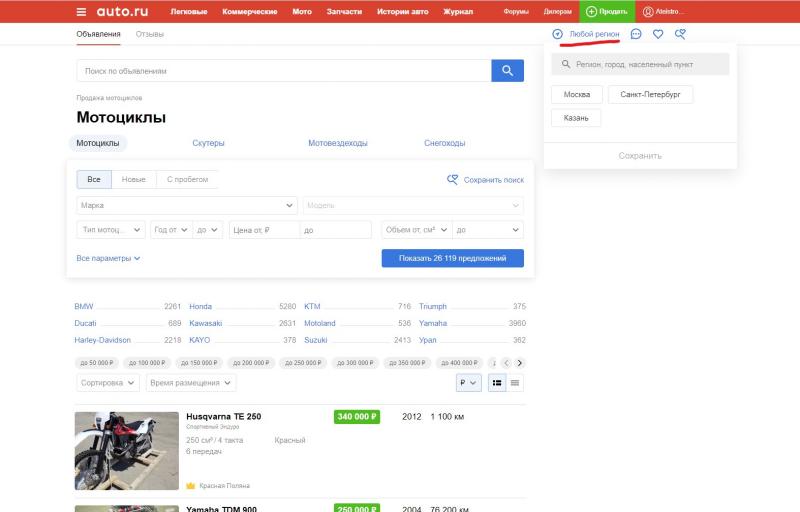Screen dimensions: 800x512
Task: Click Сохранить in region popup
Action: click(x=640, y=156)
